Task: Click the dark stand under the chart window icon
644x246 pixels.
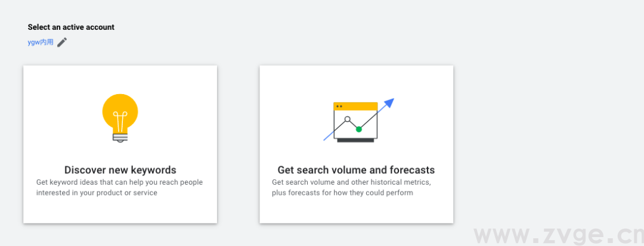Action: (355, 141)
